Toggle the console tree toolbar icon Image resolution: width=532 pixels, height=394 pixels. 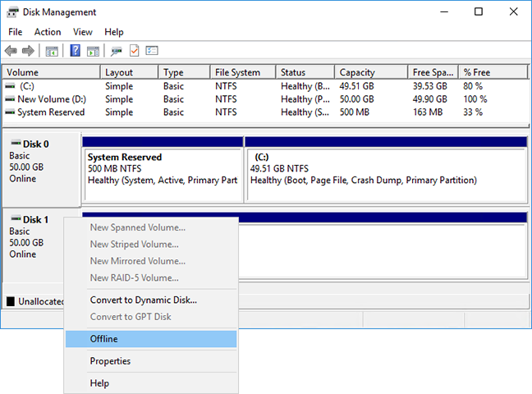(x=52, y=51)
